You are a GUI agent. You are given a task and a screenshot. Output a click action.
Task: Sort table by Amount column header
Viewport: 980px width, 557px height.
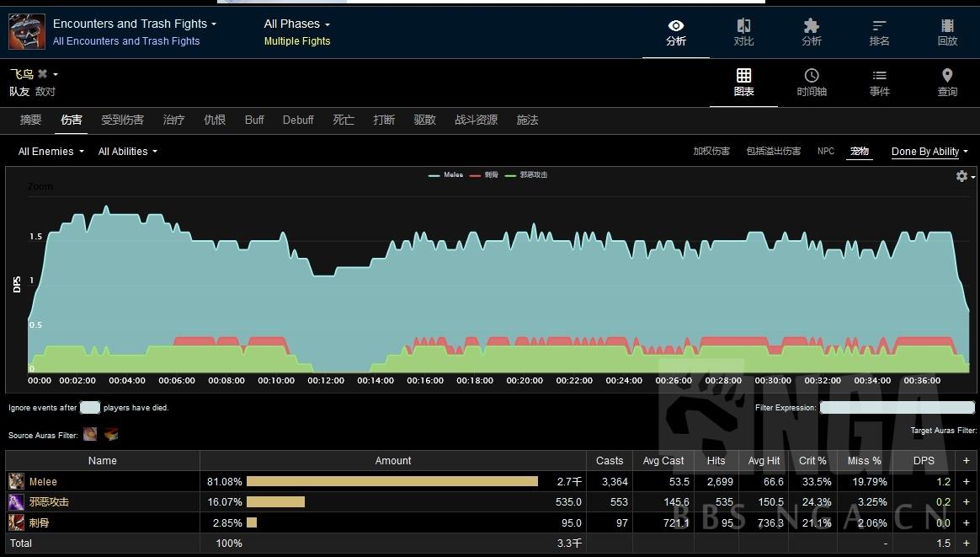[x=393, y=461]
